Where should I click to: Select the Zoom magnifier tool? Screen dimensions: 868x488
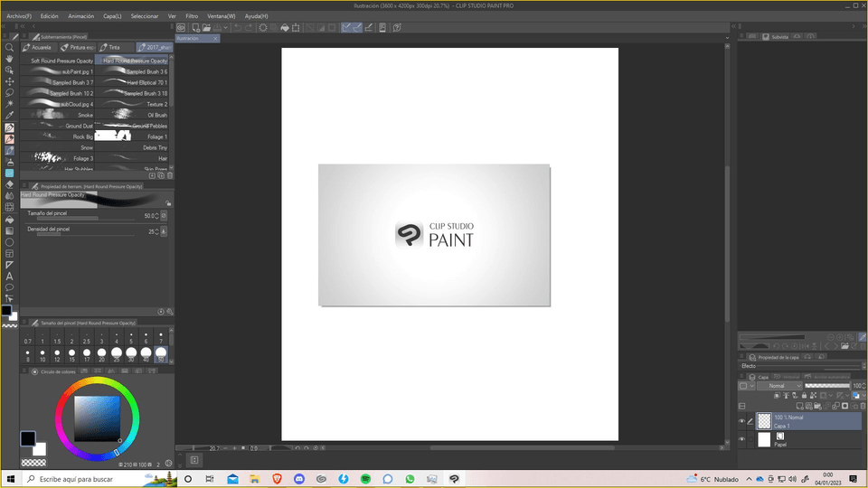coord(9,48)
